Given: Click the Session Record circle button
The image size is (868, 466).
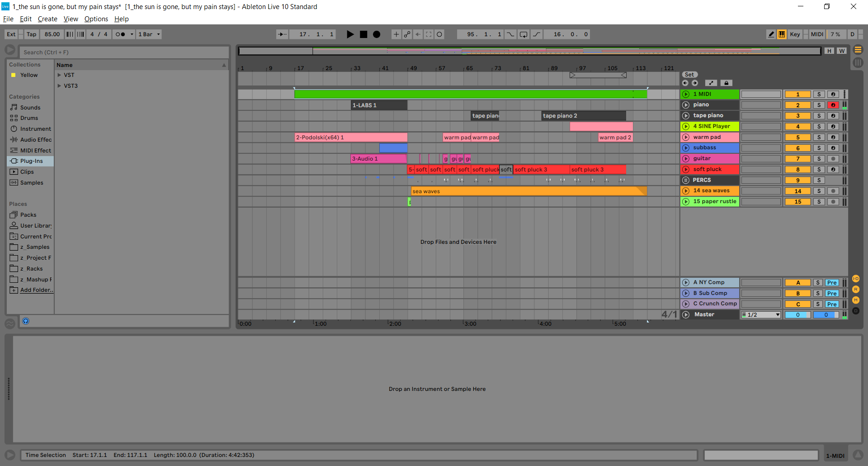Looking at the screenshot, I should tap(439, 34).
